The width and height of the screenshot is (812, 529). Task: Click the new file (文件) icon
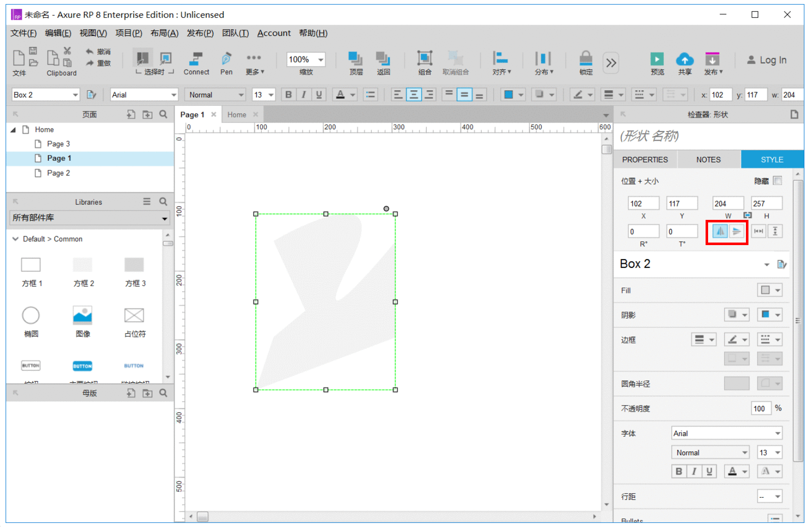pyautogui.click(x=19, y=58)
